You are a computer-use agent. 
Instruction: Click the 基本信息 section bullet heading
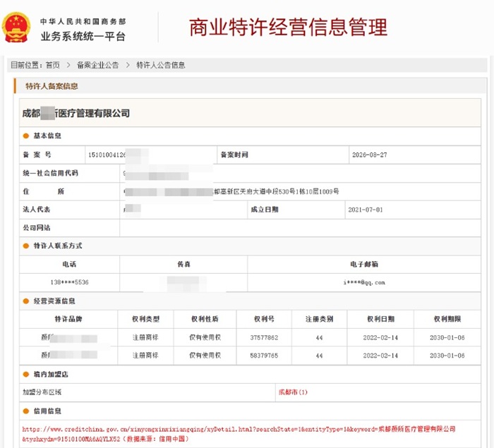[47, 135]
